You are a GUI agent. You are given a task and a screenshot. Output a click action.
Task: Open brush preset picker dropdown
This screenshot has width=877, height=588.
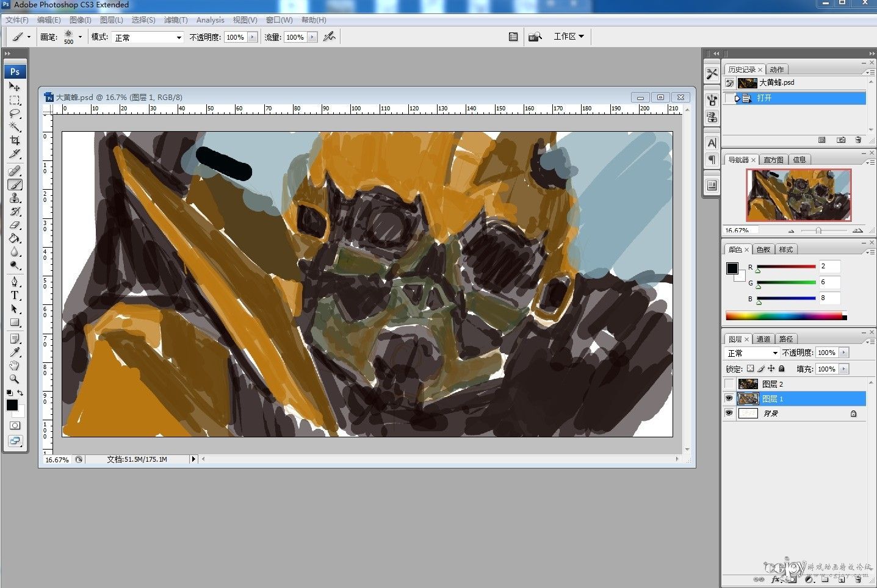coord(80,37)
